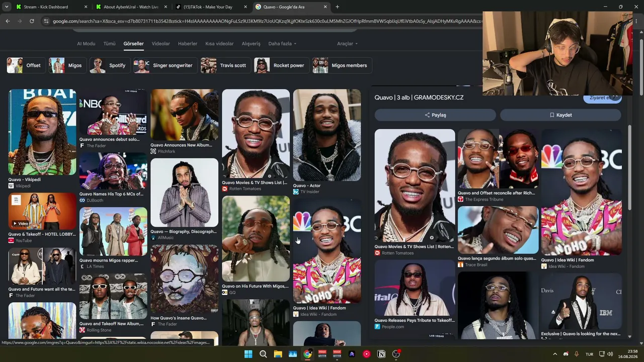The width and height of the screenshot is (644, 362).
Task: Open the AI Modu search tab
Action: [x=86, y=44]
